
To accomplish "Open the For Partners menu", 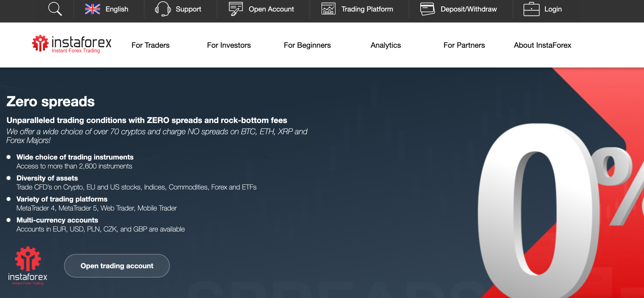I will (464, 45).
